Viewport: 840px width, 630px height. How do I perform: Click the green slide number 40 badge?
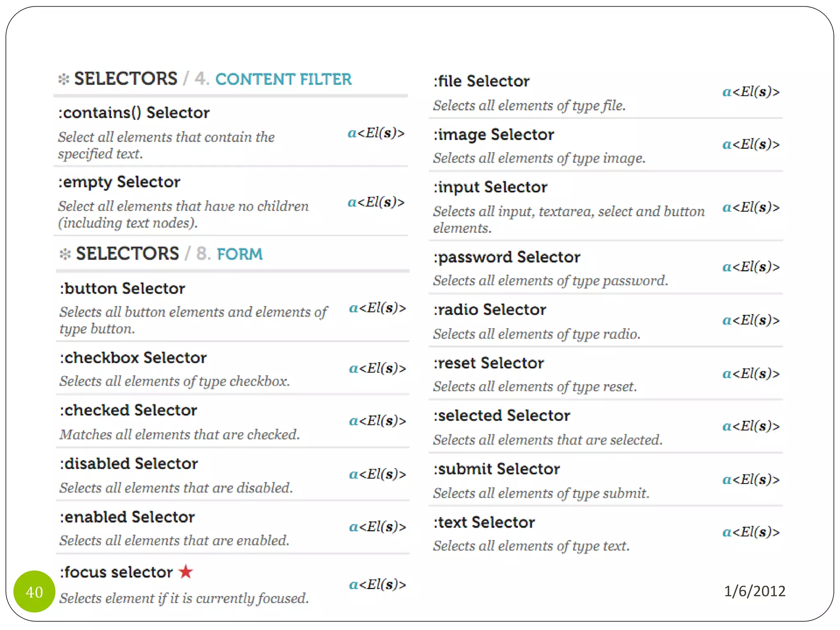click(34, 591)
